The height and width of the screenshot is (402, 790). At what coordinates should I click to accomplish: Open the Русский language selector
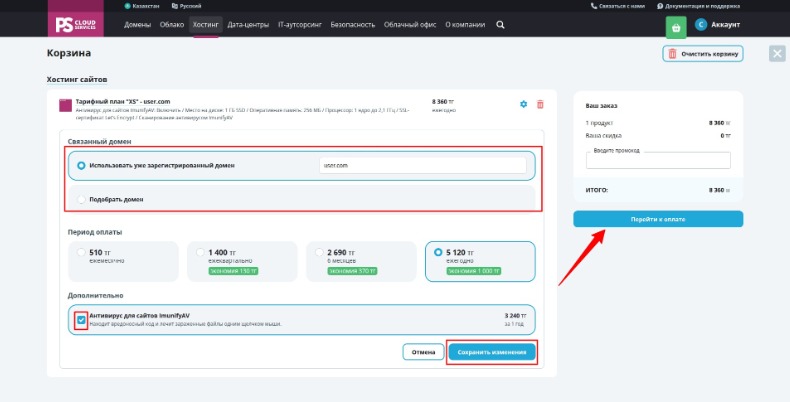point(186,6)
